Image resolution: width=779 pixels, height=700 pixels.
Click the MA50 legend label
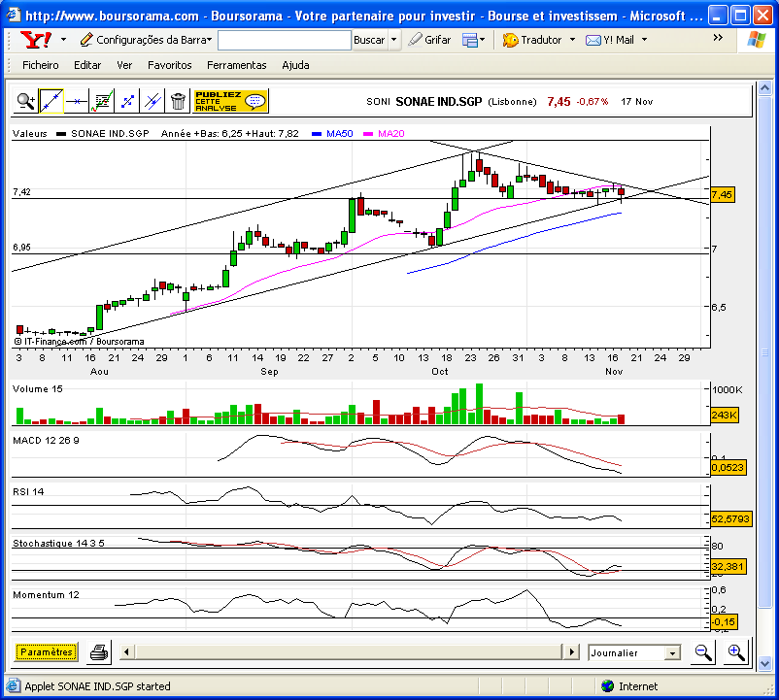(339, 134)
